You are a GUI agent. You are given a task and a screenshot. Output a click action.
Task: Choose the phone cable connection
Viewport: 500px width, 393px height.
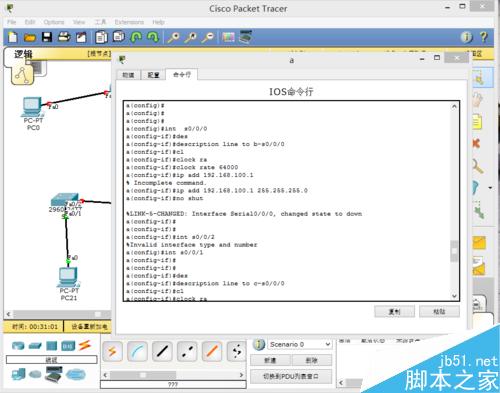pyautogui.click(x=236, y=351)
